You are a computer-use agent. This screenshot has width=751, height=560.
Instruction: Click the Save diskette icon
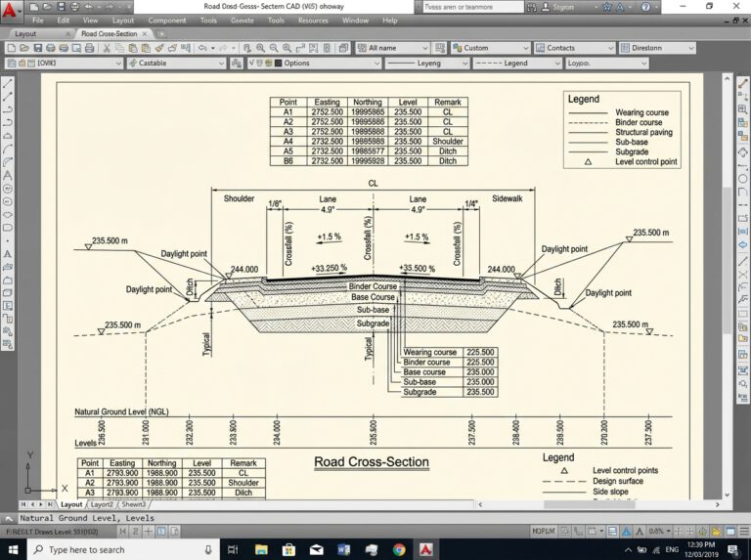(x=37, y=48)
